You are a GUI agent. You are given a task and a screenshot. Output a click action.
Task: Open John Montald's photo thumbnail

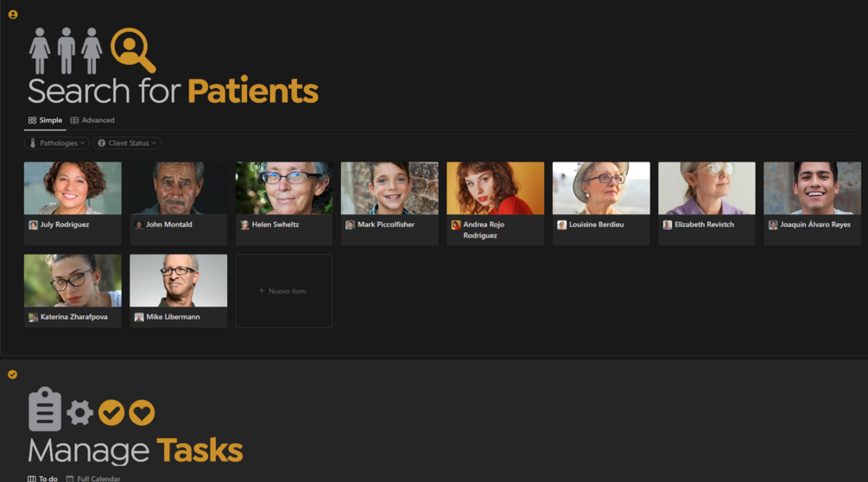click(x=178, y=188)
